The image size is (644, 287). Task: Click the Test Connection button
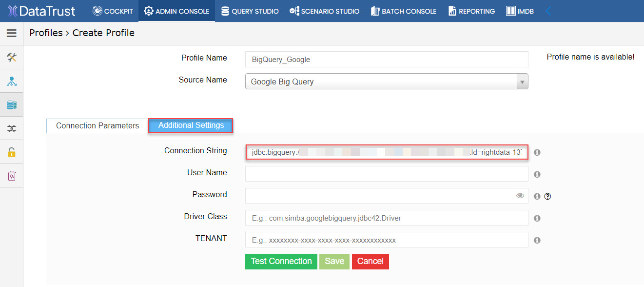pyautogui.click(x=281, y=261)
